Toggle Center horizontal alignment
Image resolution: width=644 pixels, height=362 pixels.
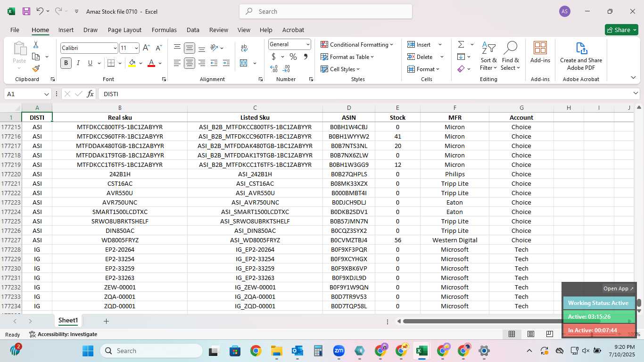(190, 63)
